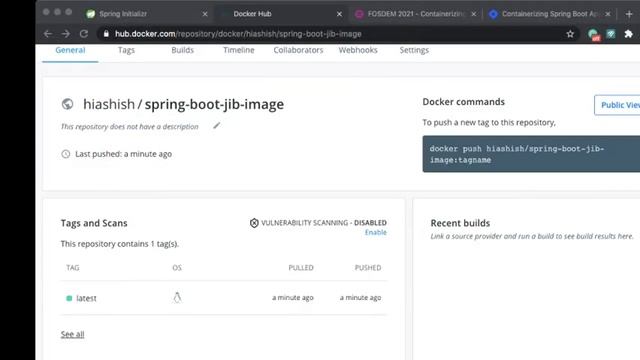
Task: Click the Docker commands heading
Action: (463, 102)
